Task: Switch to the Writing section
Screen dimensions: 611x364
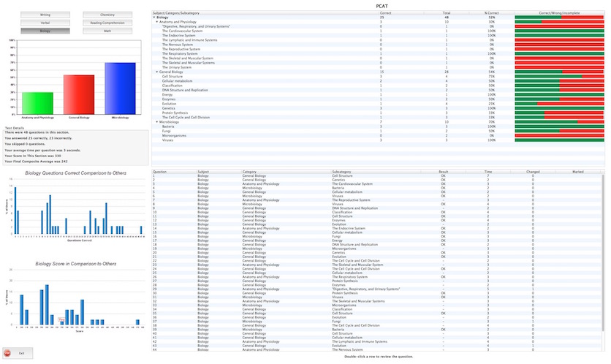Action: click(x=45, y=15)
